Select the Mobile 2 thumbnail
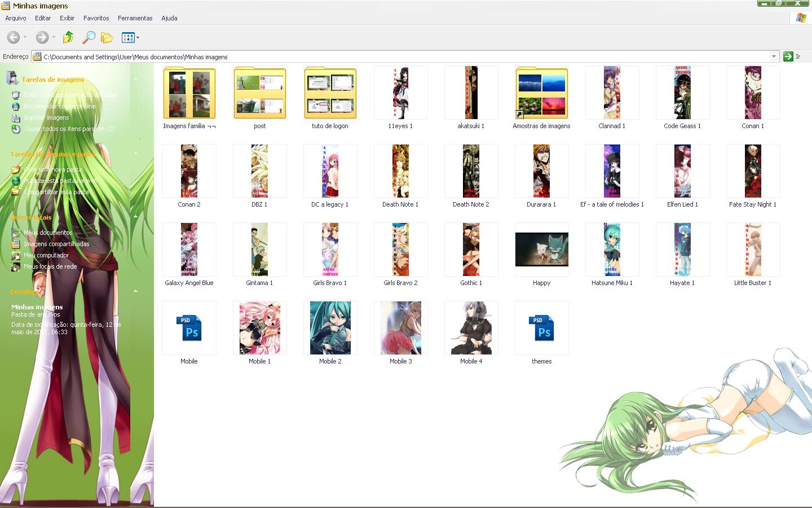812x508 pixels. coord(330,328)
